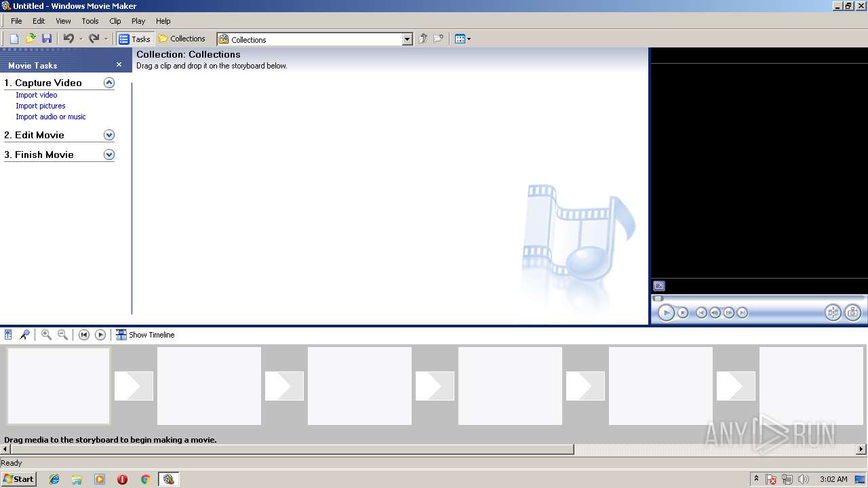868x488 pixels.
Task: Undo the last action
Action: point(68,39)
